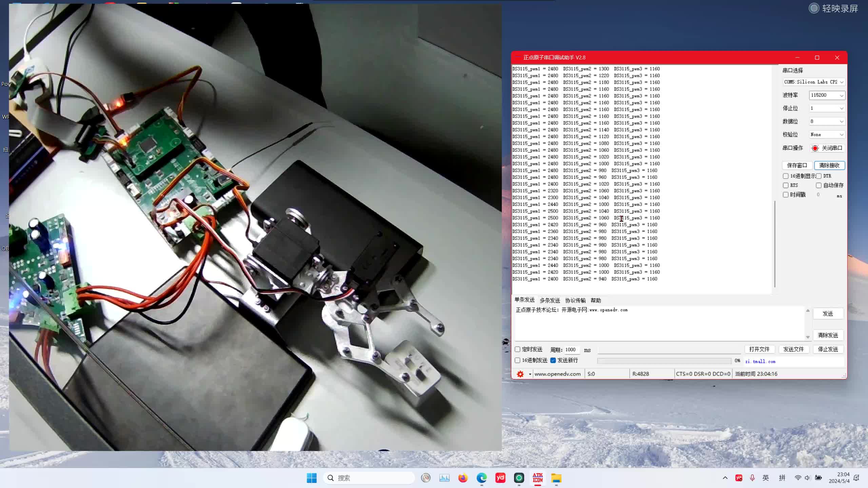Click the settings gear icon in status bar

coord(520,374)
